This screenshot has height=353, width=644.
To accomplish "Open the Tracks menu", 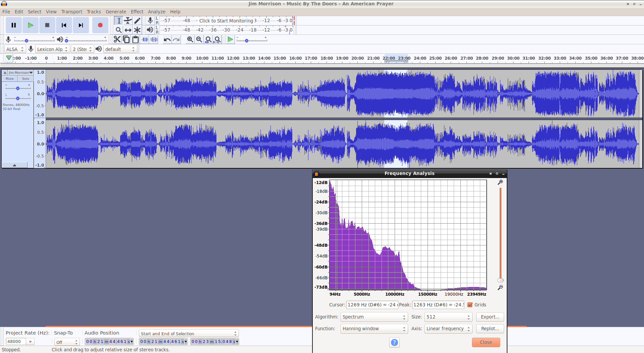I will coord(94,12).
